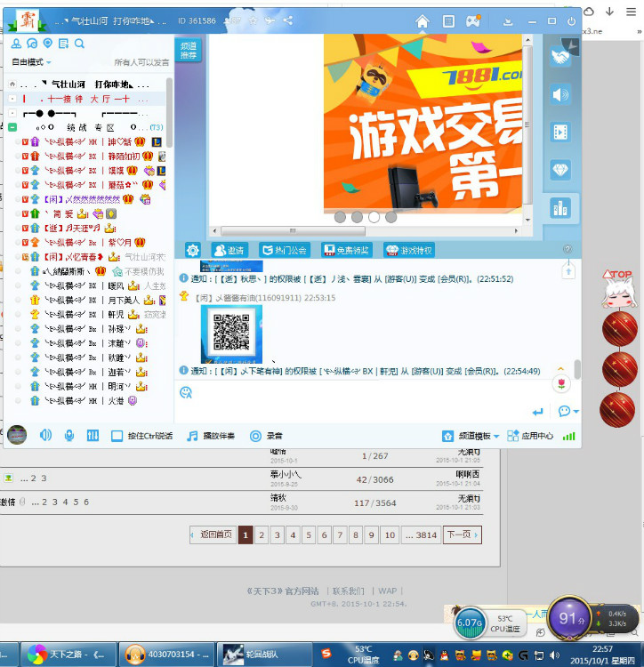This screenshot has height=667, width=644.
Task: Select the third banner carousel dot
Action: pos(374,217)
